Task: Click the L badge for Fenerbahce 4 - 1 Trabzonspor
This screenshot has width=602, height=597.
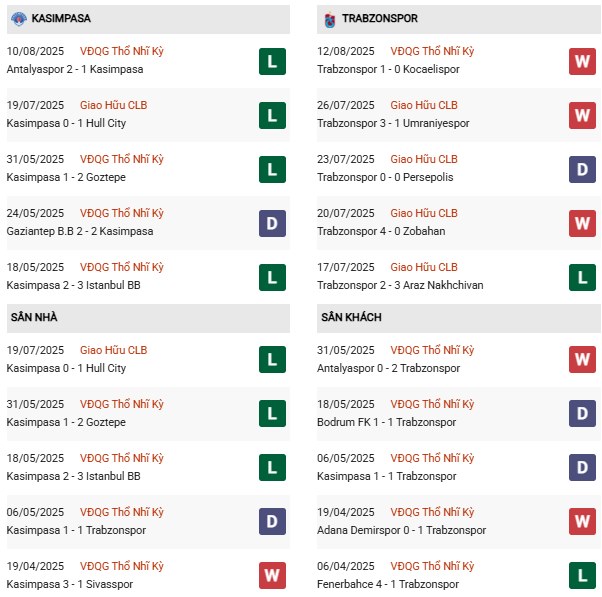Action: [583, 575]
